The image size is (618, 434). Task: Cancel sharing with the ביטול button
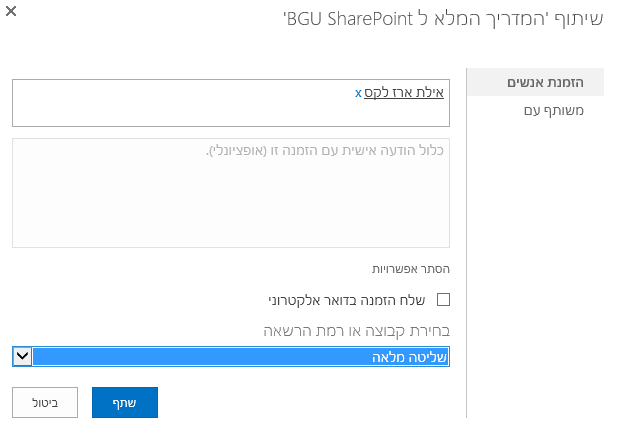pyautogui.click(x=45, y=402)
